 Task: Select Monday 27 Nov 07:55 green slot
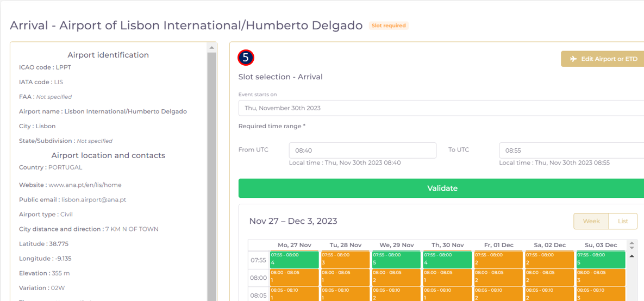pos(294,259)
